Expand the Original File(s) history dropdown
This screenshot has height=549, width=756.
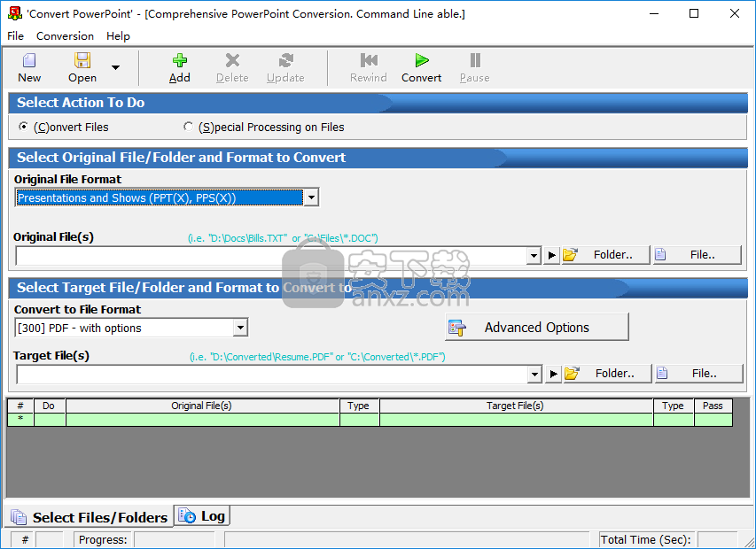pyautogui.click(x=534, y=256)
